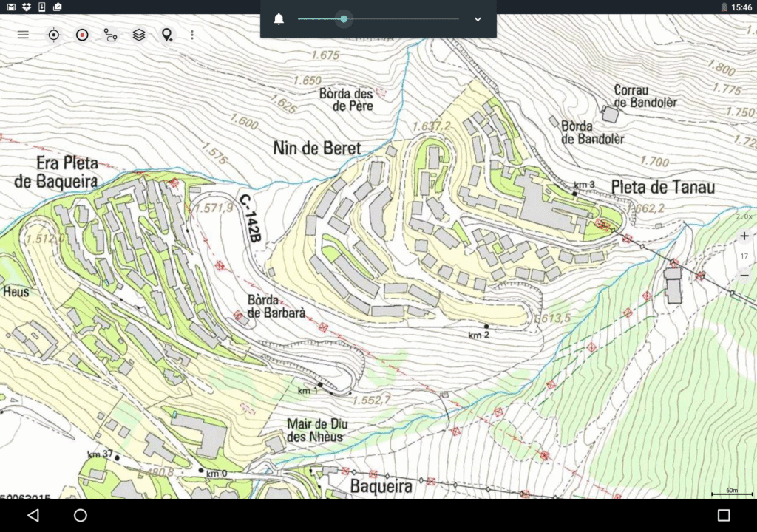The height and width of the screenshot is (532, 757).
Task: Tap the zoom level 17 indicator
Action: click(x=743, y=255)
